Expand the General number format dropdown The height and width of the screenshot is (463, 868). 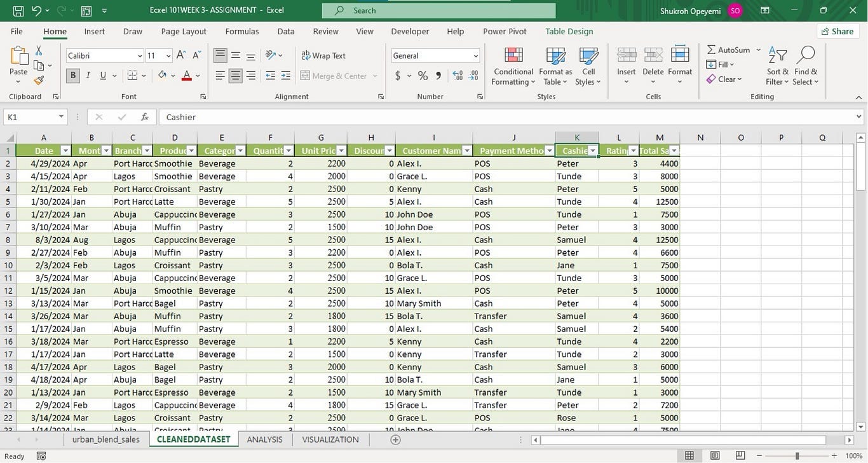click(x=475, y=56)
